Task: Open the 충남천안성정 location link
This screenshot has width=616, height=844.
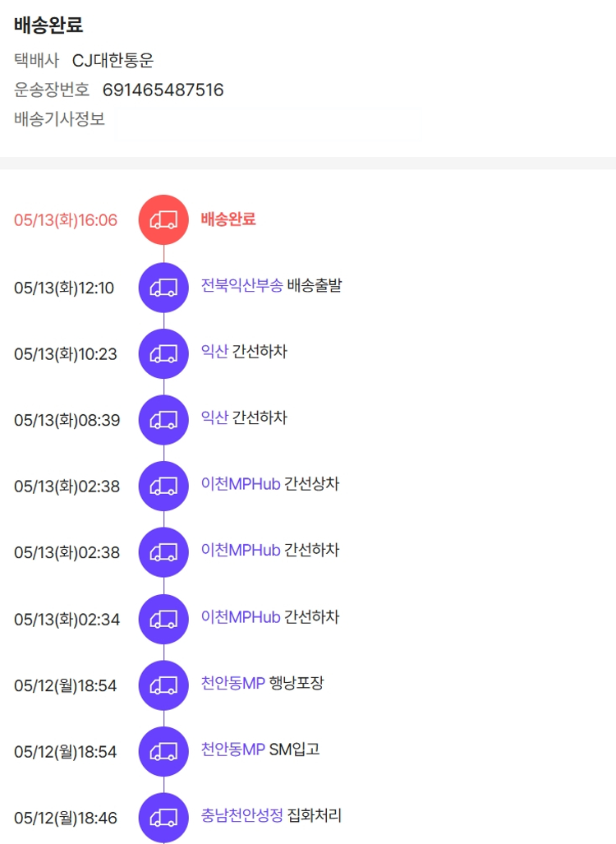Action: tap(241, 815)
